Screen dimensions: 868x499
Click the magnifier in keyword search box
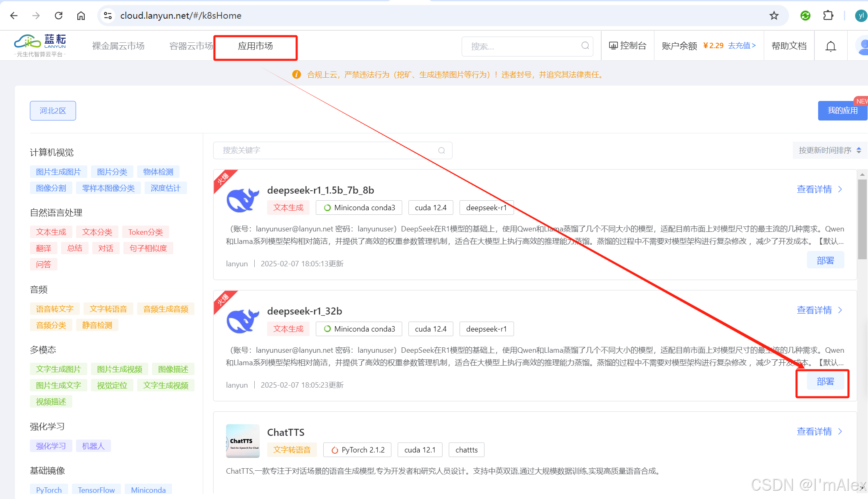pos(442,150)
